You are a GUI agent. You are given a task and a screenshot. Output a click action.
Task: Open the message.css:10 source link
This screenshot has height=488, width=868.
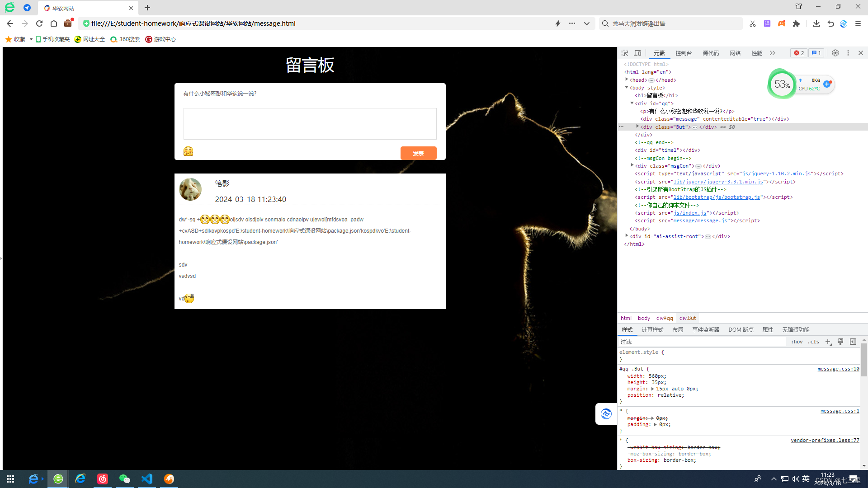(x=838, y=369)
